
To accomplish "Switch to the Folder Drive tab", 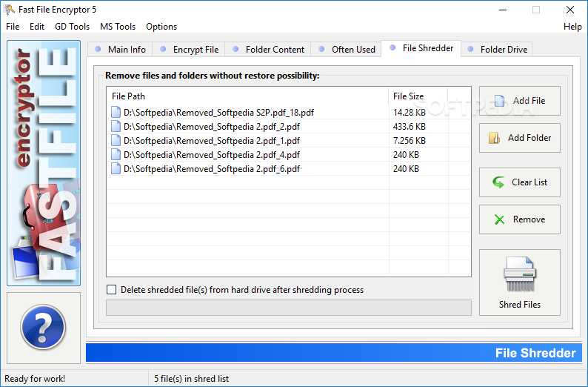I will [x=497, y=50].
